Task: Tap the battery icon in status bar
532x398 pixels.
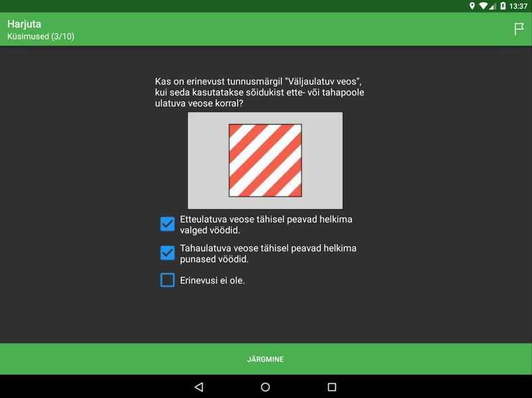Action: [503, 6]
